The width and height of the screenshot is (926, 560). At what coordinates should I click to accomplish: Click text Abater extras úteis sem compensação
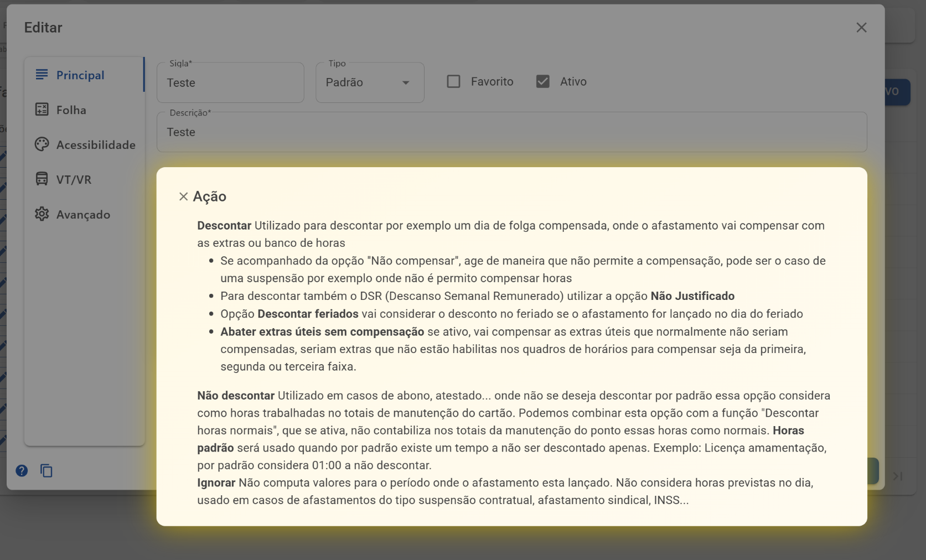pos(322,331)
